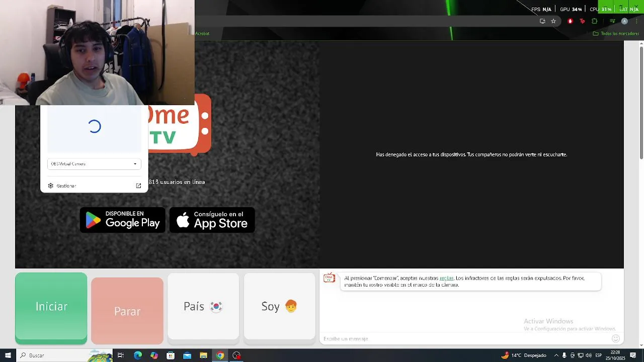
Task: Open the Windows notification center
Action: [x=633, y=355]
